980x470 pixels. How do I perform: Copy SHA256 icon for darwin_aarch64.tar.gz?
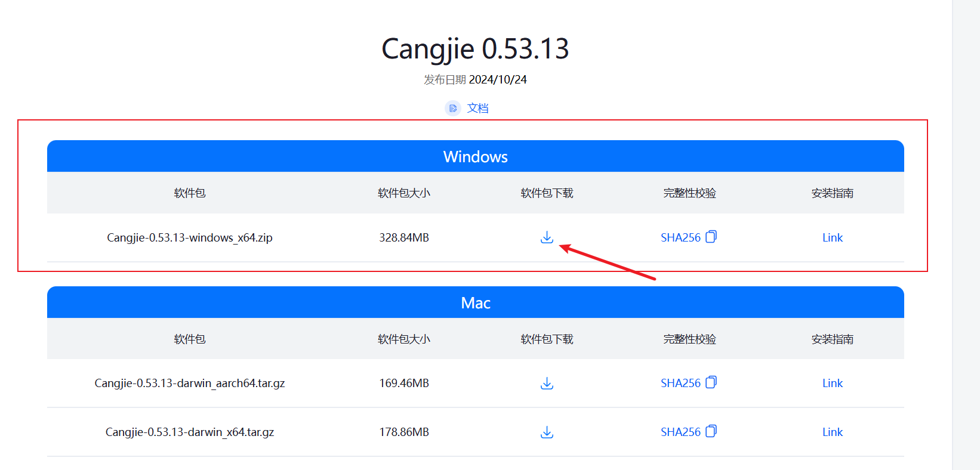click(711, 382)
